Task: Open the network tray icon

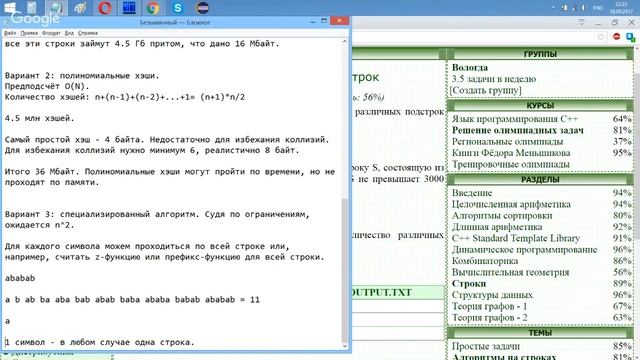Action: (x=574, y=7)
